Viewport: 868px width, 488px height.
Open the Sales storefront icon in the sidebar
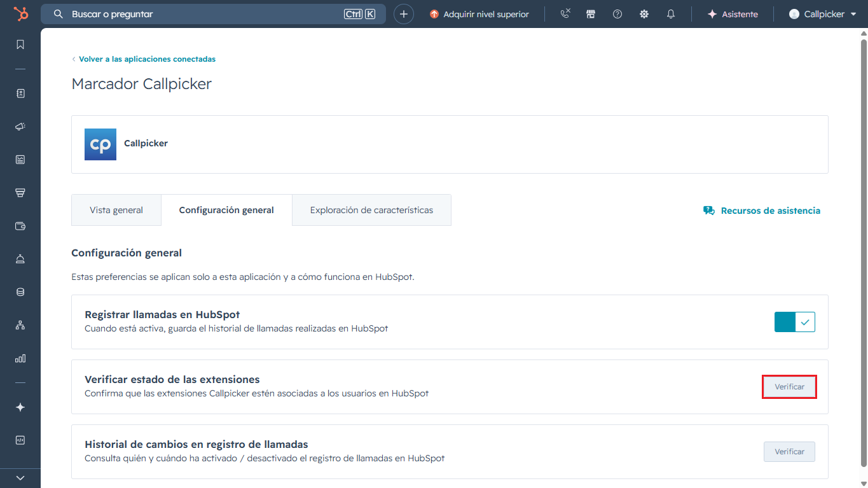point(20,193)
